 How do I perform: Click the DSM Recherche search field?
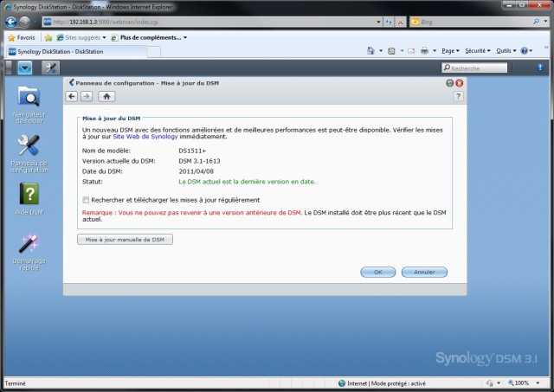tap(474, 67)
